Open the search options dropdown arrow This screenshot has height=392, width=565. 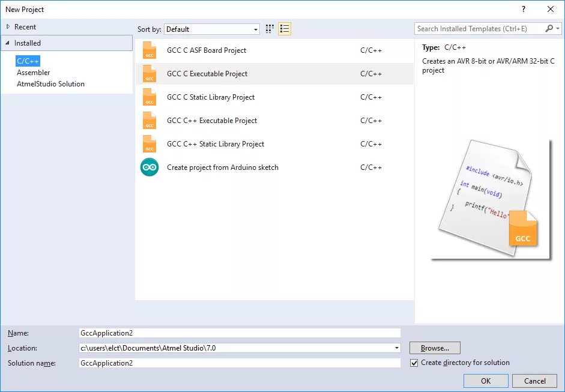[x=558, y=28]
